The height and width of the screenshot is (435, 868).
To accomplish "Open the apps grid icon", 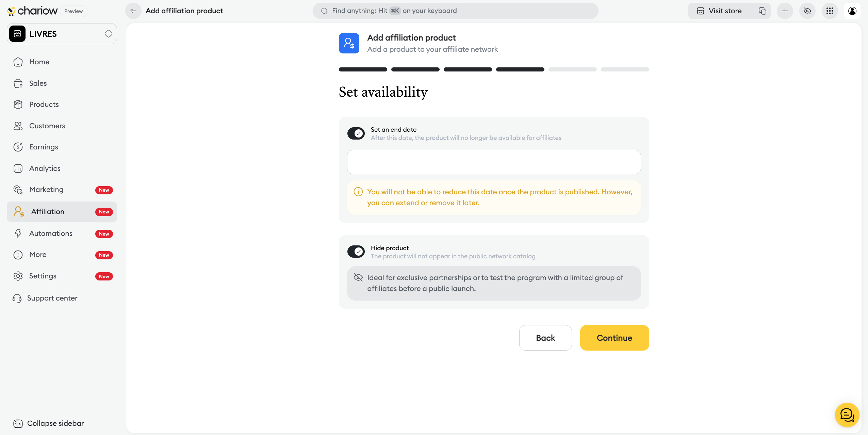I will pos(830,11).
